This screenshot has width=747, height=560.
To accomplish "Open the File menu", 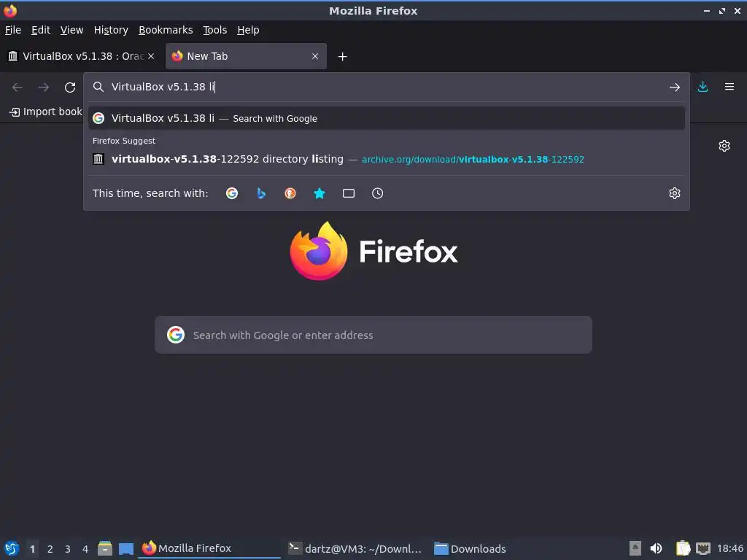I will [x=13, y=30].
